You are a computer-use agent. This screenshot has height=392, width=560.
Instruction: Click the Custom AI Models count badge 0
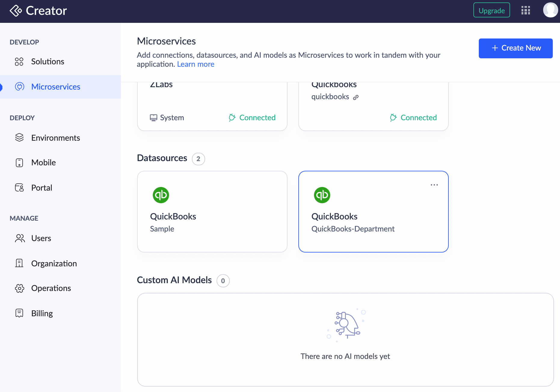pyautogui.click(x=223, y=281)
